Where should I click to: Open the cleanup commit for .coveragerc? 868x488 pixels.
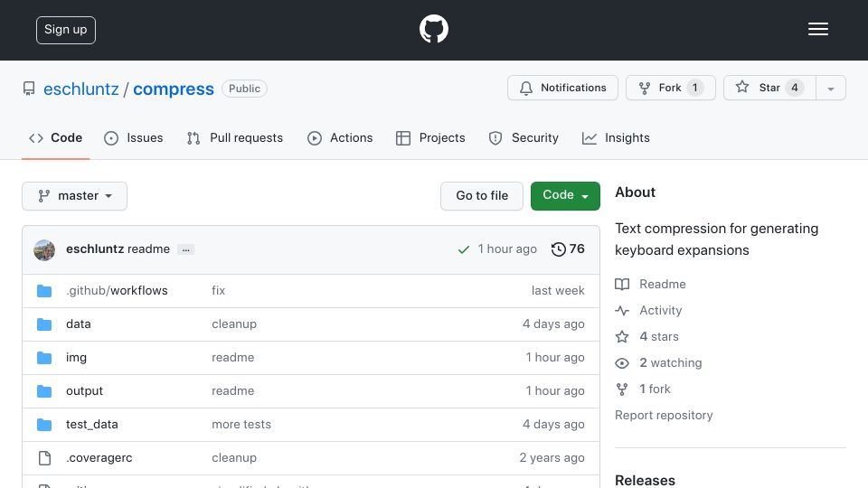coord(234,457)
